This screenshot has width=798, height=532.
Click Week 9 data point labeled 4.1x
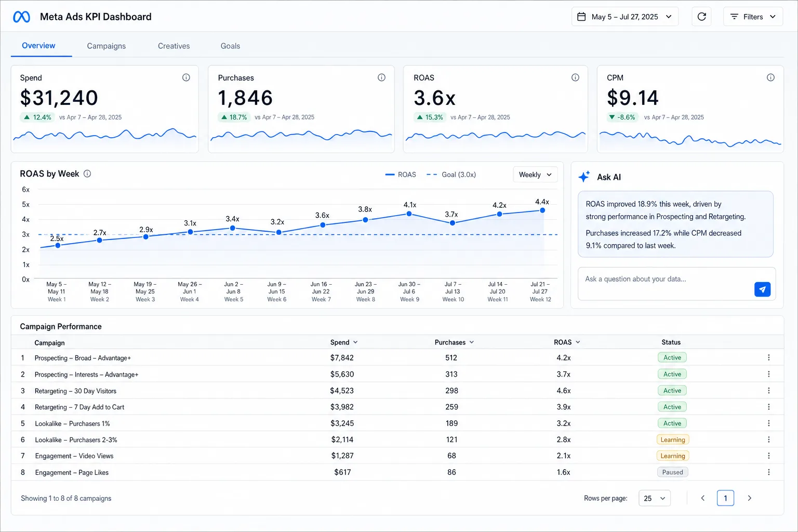pyautogui.click(x=409, y=214)
